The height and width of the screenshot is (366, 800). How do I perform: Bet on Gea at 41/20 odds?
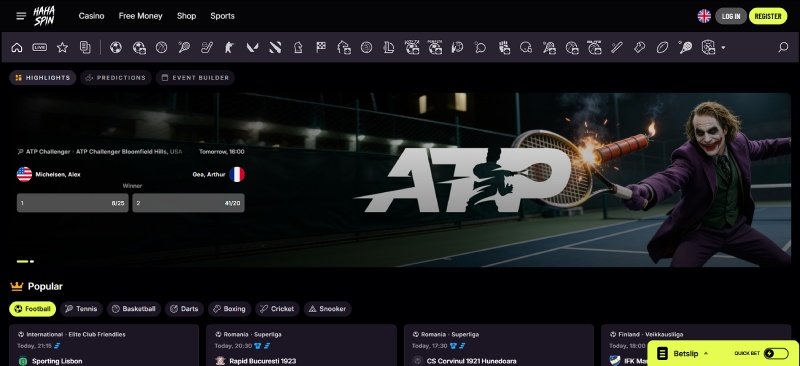[188, 203]
